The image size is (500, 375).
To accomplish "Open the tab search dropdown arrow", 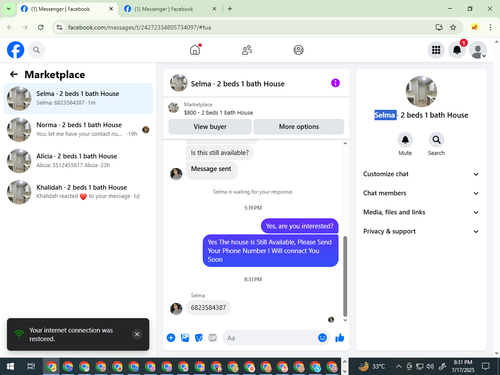I will tap(9, 9).
